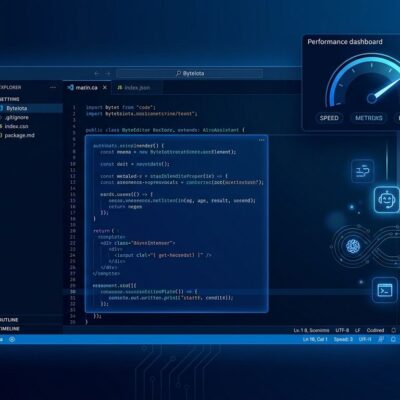Viewport: 400px width, 400px height.
Task: Click 'Ln 16, Col 1' in status bar
Action: 315,339
